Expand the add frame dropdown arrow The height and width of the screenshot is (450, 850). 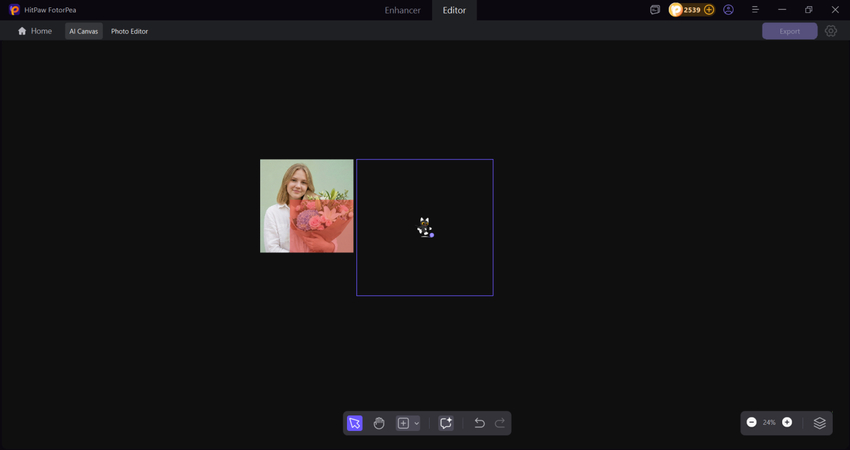pos(416,423)
